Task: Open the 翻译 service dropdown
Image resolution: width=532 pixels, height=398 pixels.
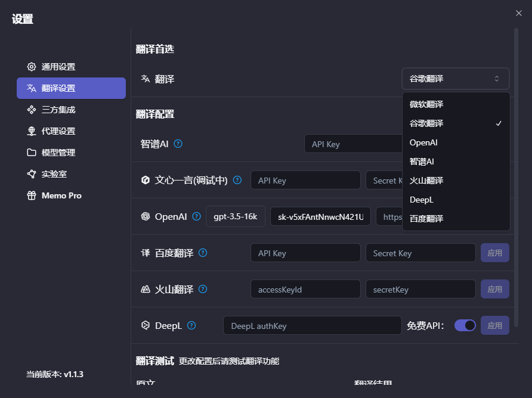Action: (455, 78)
